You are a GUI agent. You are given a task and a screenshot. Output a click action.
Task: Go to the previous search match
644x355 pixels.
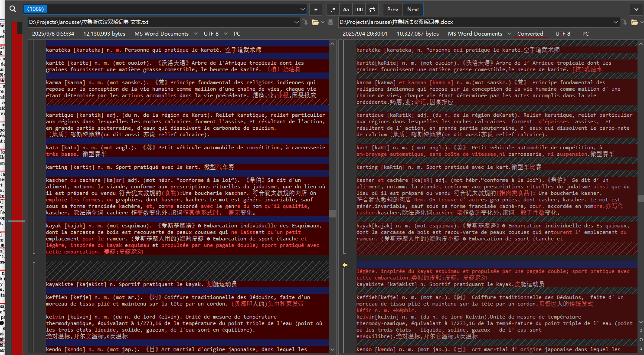point(392,10)
